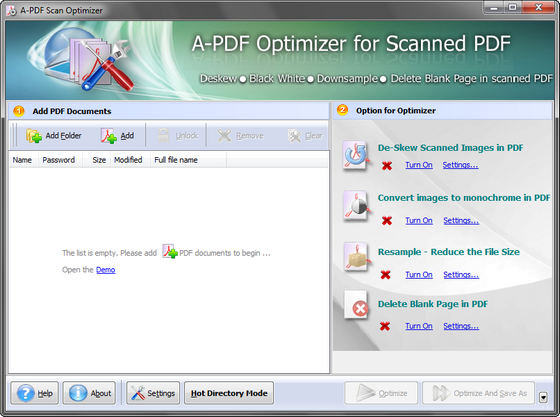Click the De-Skew Scanned Images icon
The width and height of the screenshot is (560, 417).
[x=355, y=156]
